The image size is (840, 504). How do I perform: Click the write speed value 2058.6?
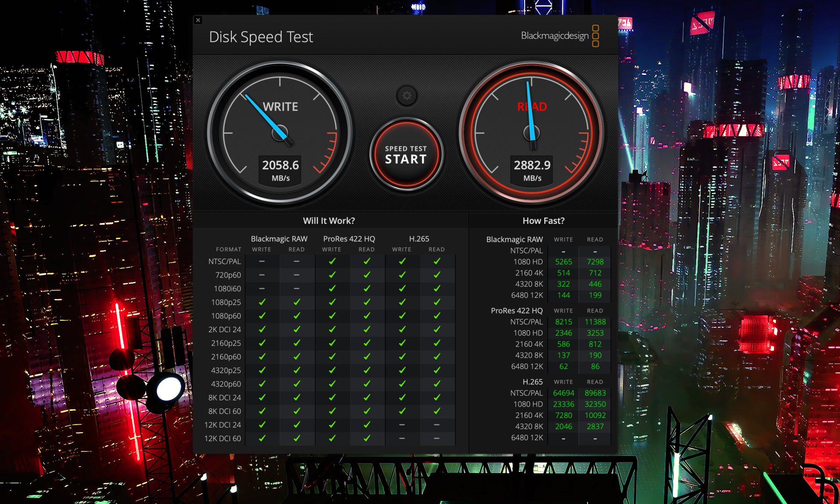pos(280,165)
